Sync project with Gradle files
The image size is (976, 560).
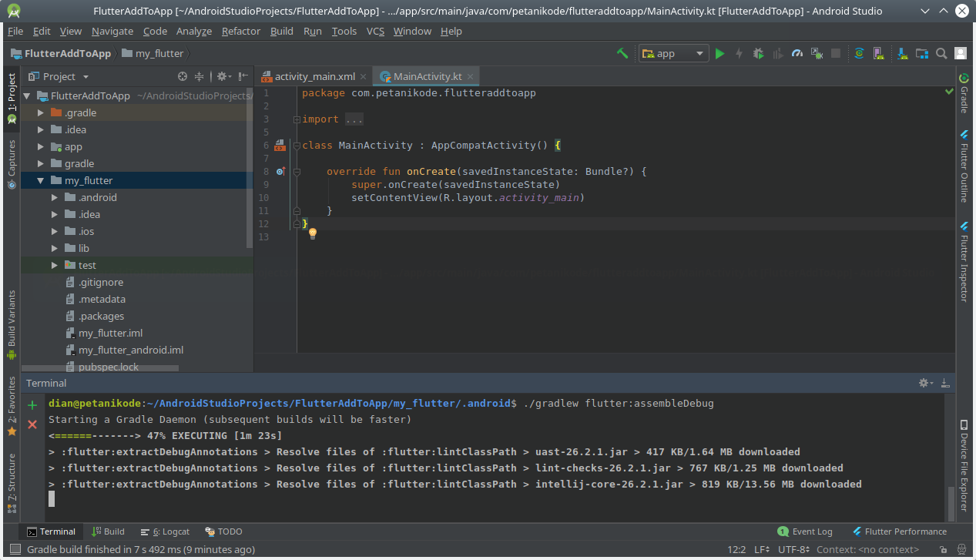click(859, 53)
